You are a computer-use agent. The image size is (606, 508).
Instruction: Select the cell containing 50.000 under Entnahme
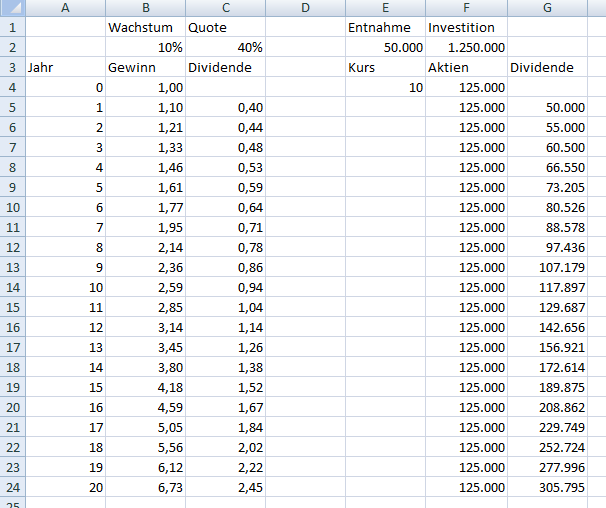click(x=385, y=47)
